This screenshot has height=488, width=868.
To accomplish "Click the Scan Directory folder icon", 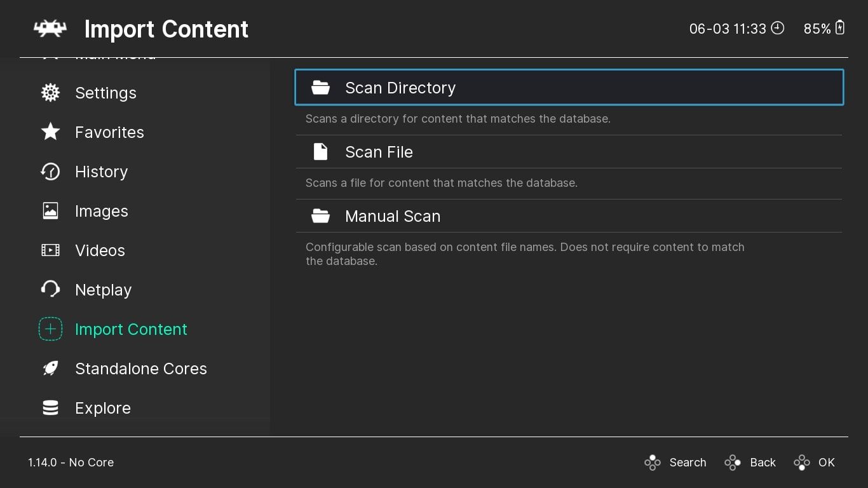I will (x=320, y=88).
